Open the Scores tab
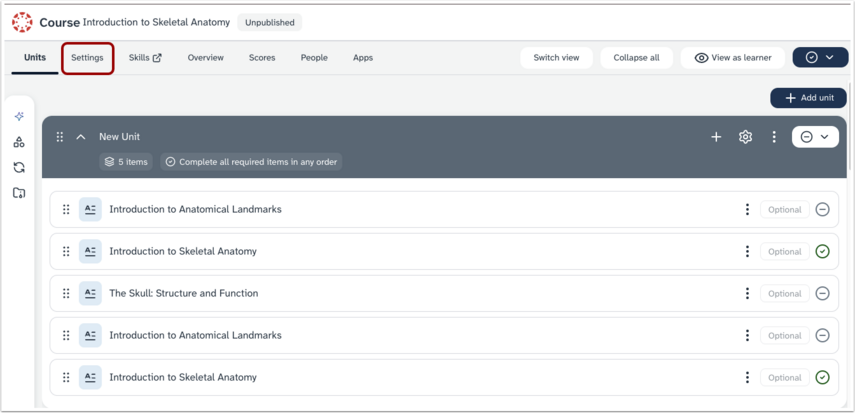 [262, 57]
